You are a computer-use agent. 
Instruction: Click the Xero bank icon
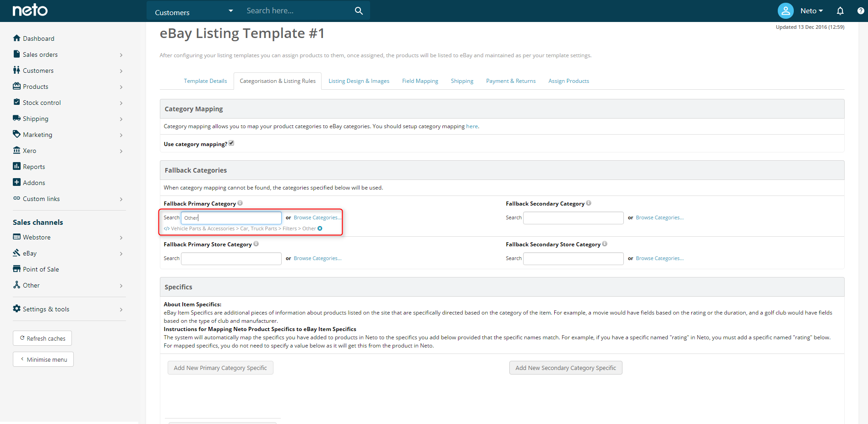pyautogui.click(x=16, y=150)
